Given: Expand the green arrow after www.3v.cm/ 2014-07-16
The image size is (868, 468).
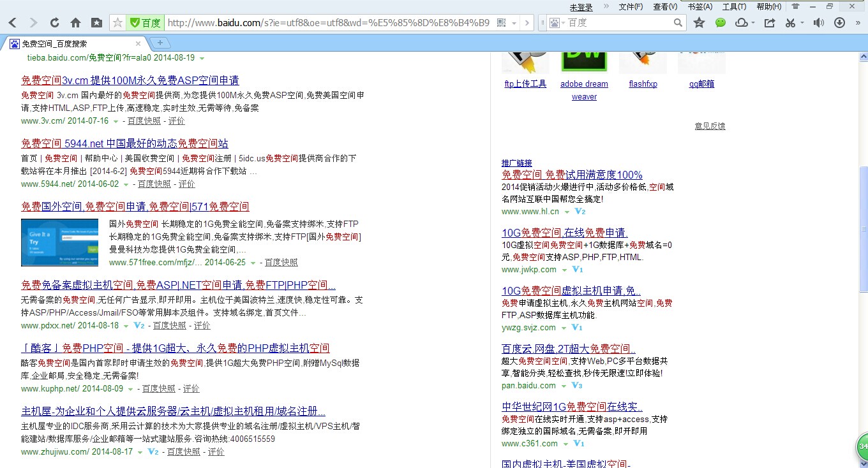Looking at the screenshot, I should tap(116, 121).
